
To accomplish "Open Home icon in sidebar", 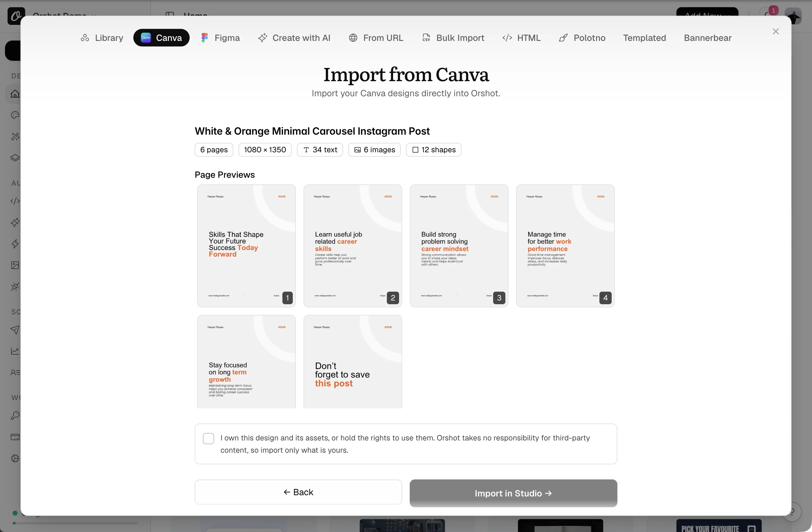I will coord(15,94).
